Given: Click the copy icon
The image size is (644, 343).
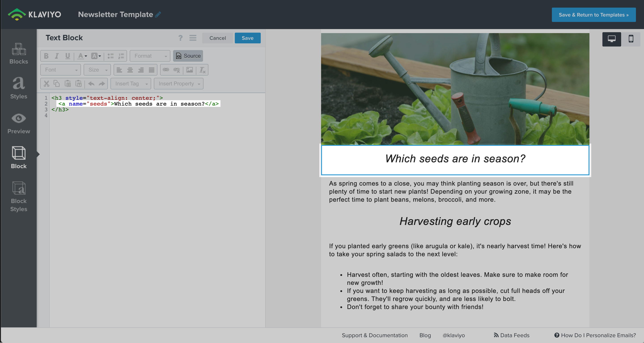Looking at the screenshot, I should coord(57,83).
